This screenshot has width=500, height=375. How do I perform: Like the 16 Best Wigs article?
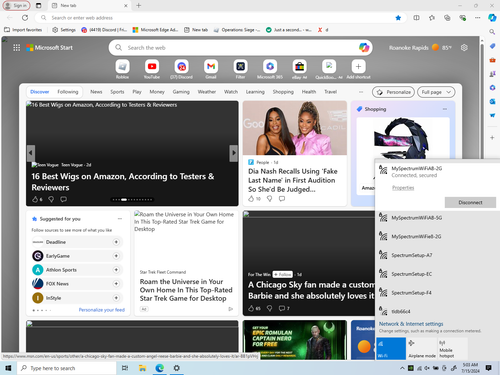coord(35,199)
